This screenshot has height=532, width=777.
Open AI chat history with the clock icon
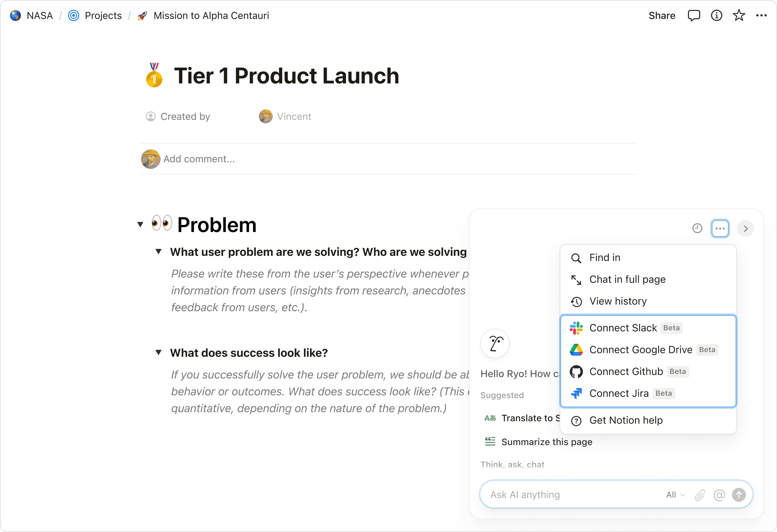(x=697, y=229)
